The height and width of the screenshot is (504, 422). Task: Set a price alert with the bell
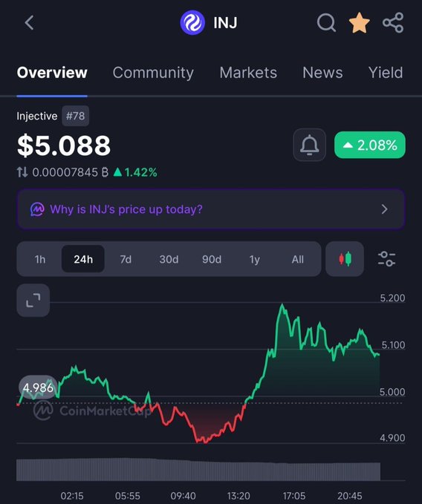[309, 145]
